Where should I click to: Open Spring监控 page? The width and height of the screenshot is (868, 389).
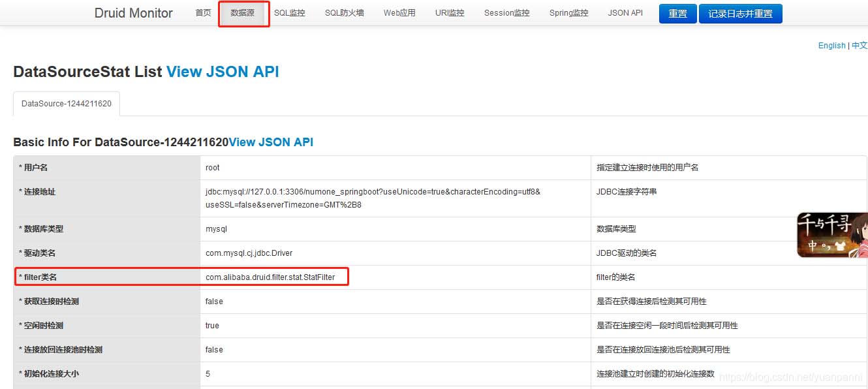click(568, 12)
